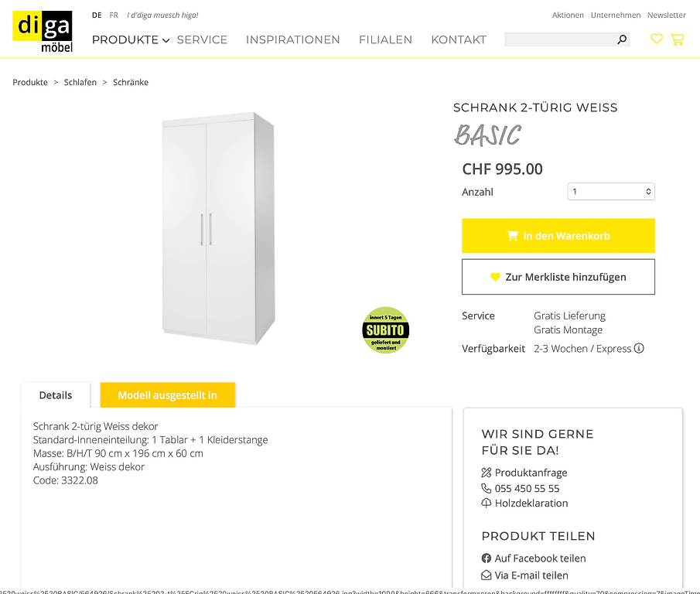
Task: Click the SUBITO delivery badge
Action: point(385,330)
